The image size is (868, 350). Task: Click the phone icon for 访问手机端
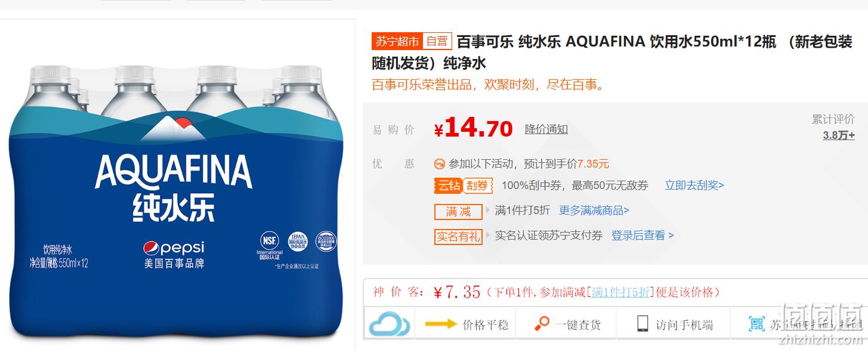pos(642,324)
